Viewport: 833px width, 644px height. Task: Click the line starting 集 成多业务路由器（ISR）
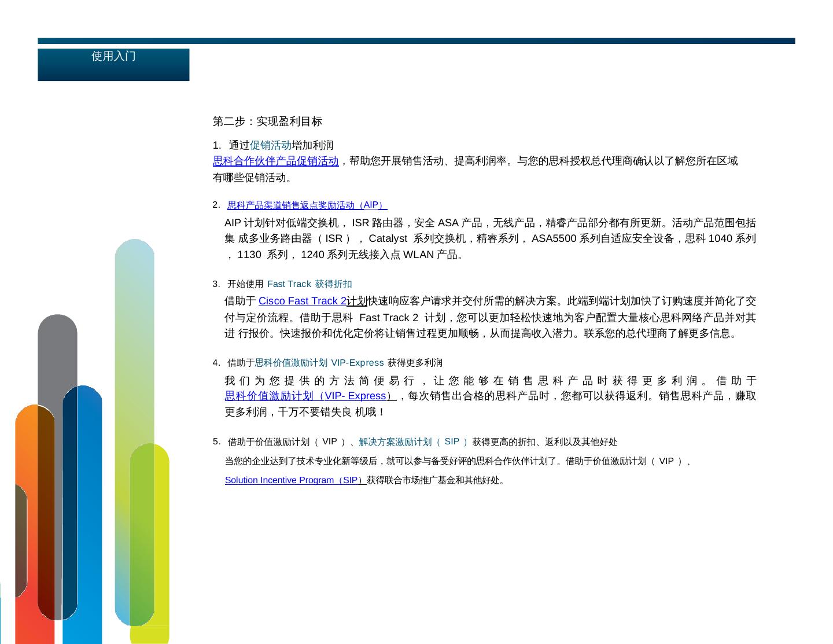(490, 238)
